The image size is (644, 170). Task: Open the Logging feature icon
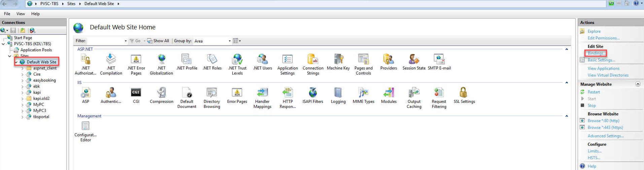(x=338, y=93)
